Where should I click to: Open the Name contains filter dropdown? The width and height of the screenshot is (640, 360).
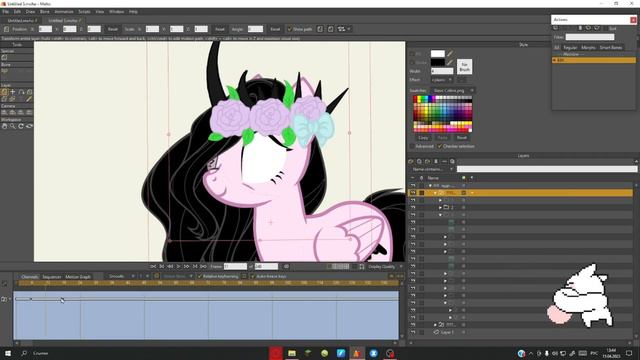pyautogui.click(x=432, y=169)
